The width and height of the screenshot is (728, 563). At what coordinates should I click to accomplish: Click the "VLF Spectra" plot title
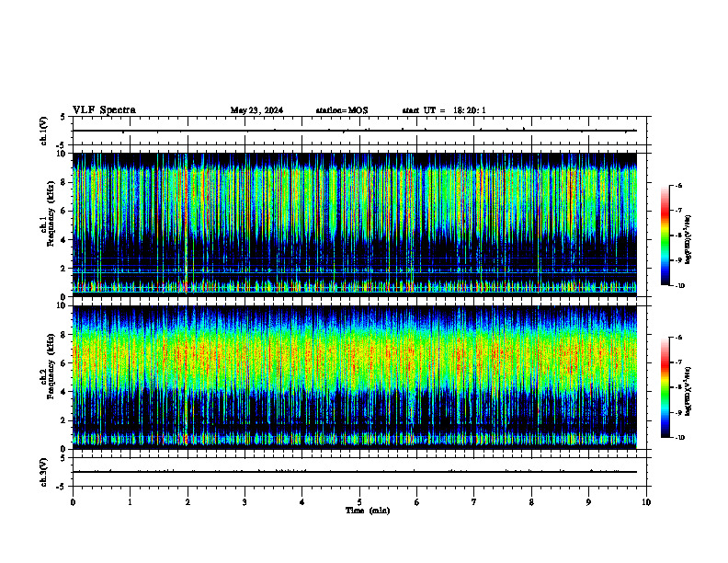click(104, 110)
